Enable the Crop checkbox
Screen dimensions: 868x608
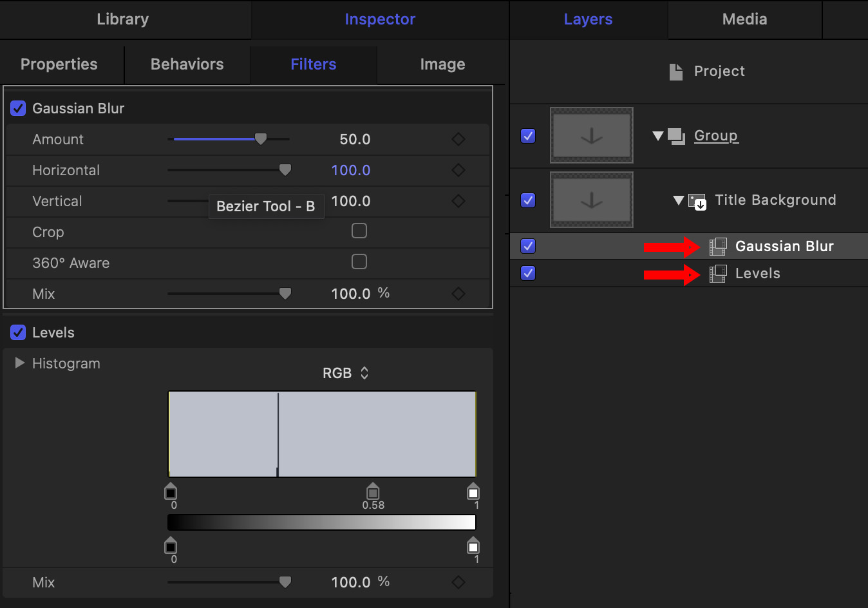coord(359,231)
